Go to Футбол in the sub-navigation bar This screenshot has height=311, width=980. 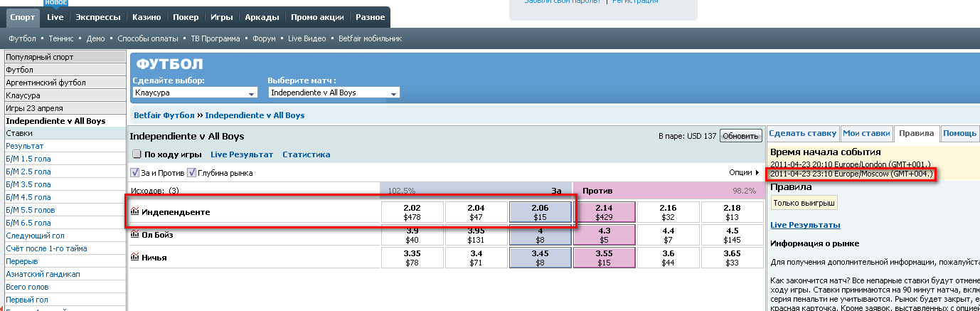tap(22, 38)
